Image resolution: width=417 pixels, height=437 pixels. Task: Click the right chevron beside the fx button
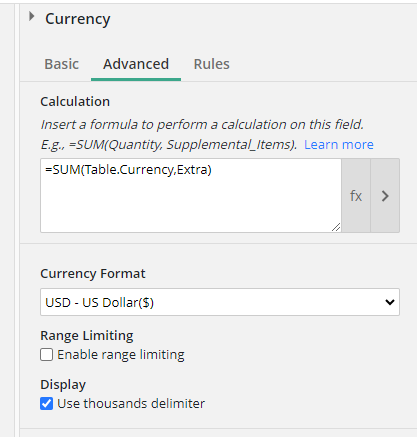385,196
